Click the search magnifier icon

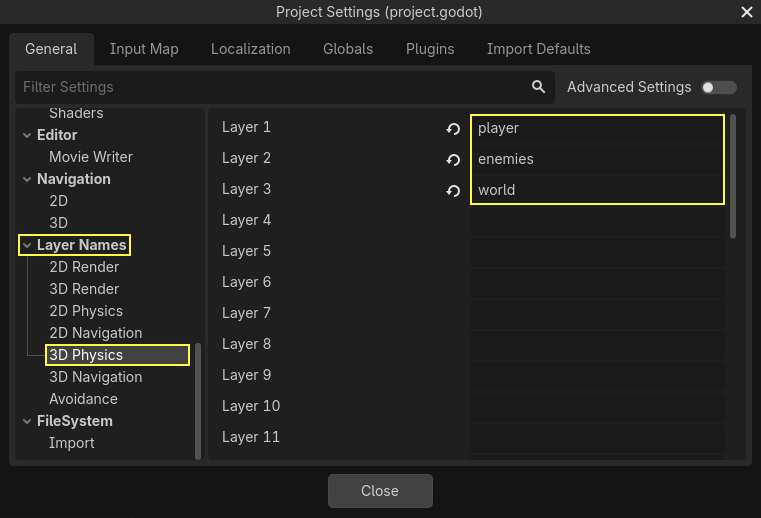click(539, 87)
